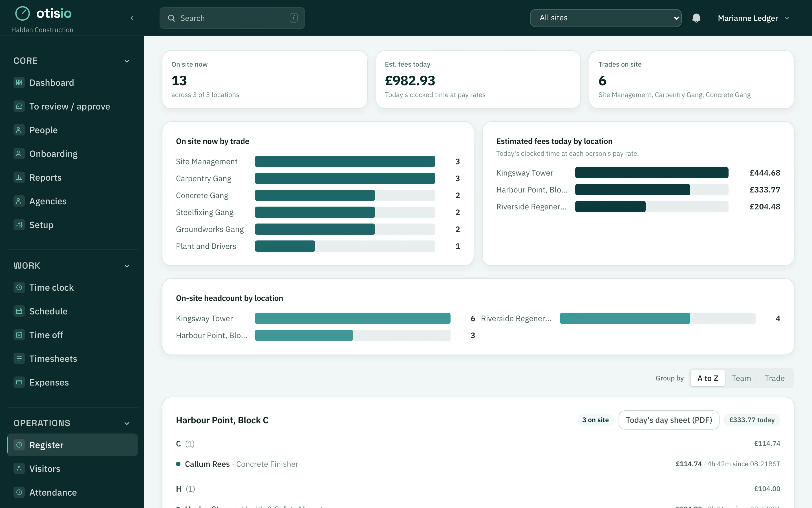Click the Attendance clock icon

(19, 492)
